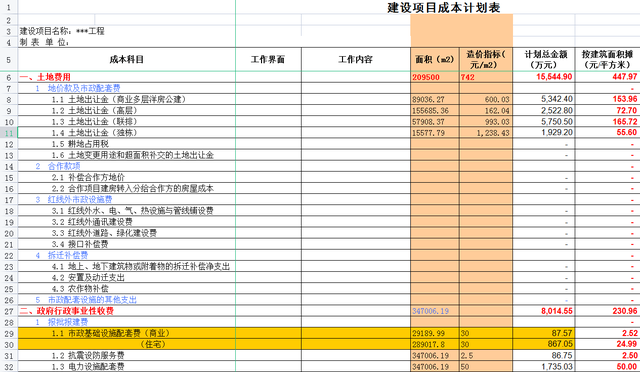Select area value 155685.36 cell

pyautogui.click(x=435, y=111)
